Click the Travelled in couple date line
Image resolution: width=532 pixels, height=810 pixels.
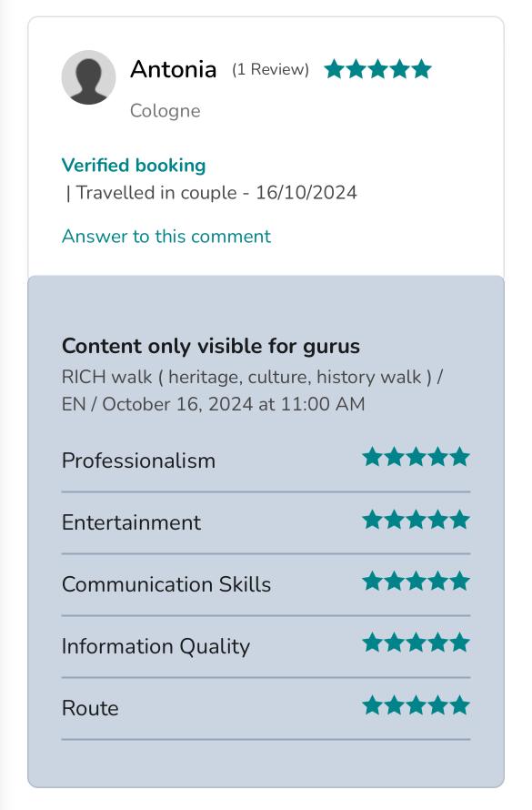click(212, 193)
